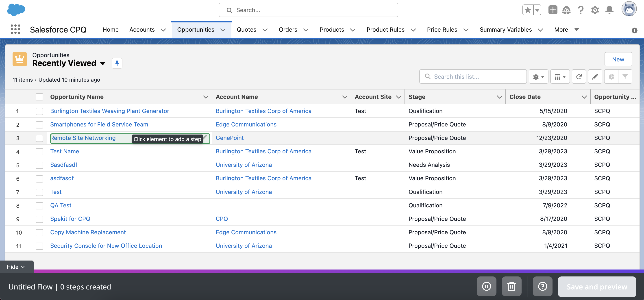This screenshot has height=300, width=644.
Task: Switch to the Products tab
Action: [332, 30]
